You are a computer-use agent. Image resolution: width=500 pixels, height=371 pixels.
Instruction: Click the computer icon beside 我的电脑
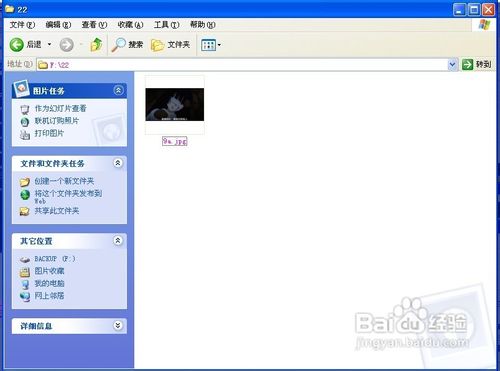[25, 284]
